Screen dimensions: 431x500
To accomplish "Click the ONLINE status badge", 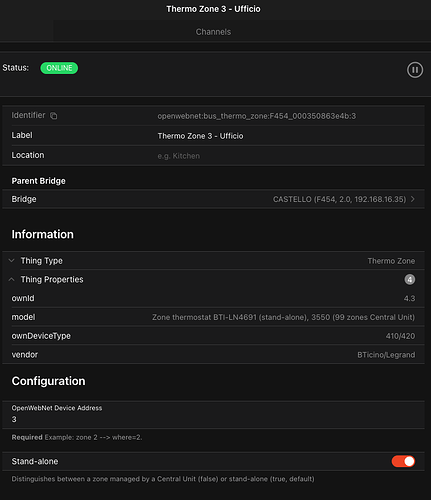I will [59, 68].
